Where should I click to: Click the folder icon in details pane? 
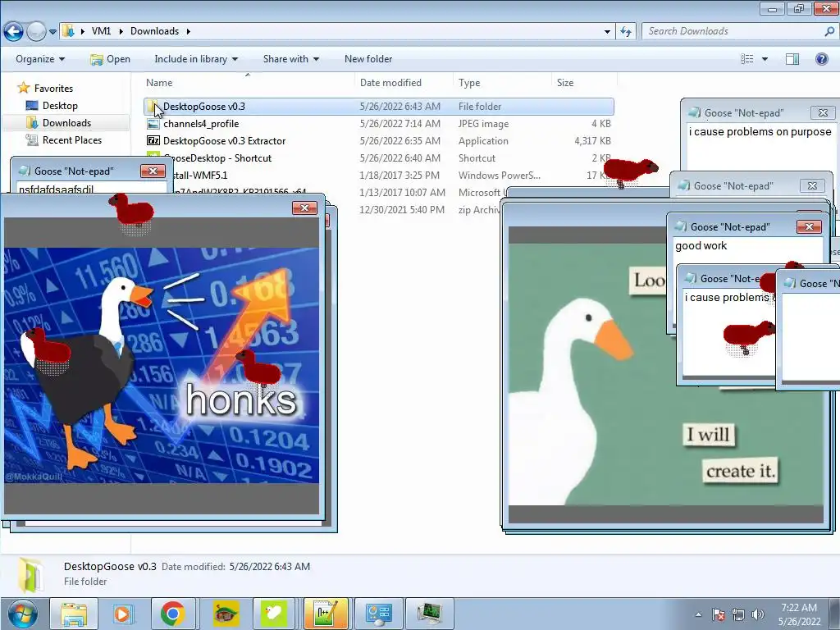click(x=31, y=575)
